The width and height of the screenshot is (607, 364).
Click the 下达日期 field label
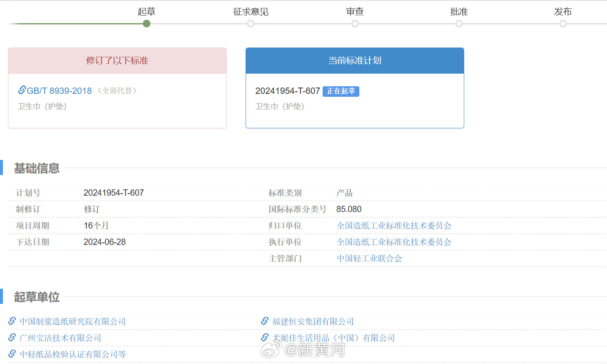pyautogui.click(x=33, y=242)
